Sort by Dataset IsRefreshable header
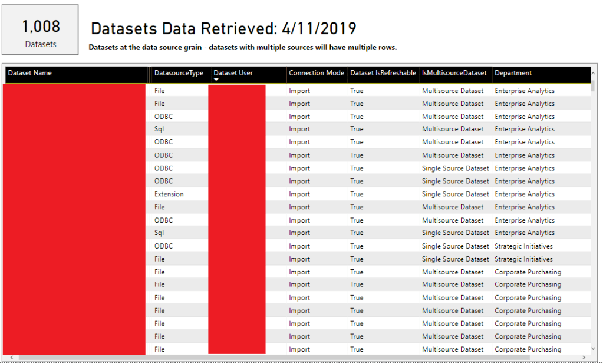This screenshot has width=603, height=364. [x=381, y=73]
